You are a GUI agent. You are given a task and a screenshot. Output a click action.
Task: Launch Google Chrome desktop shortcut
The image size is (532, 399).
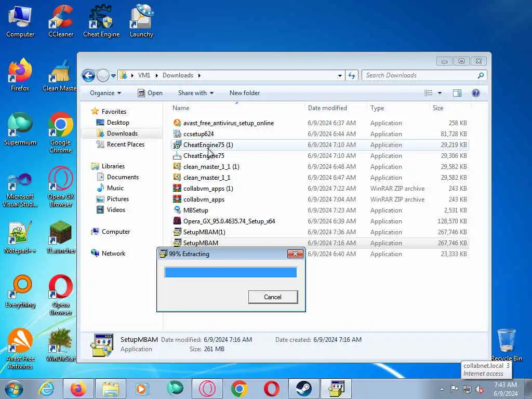(x=61, y=132)
